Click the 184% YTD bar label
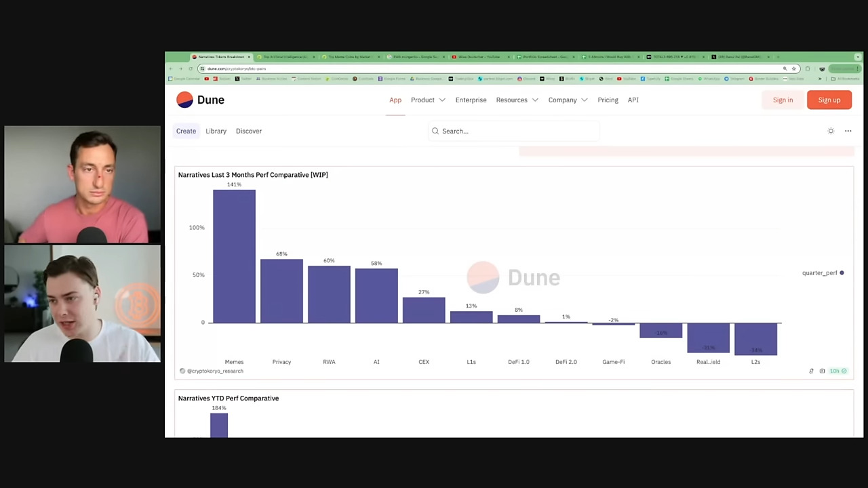The height and width of the screenshot is (488, 868). point(218,408)
